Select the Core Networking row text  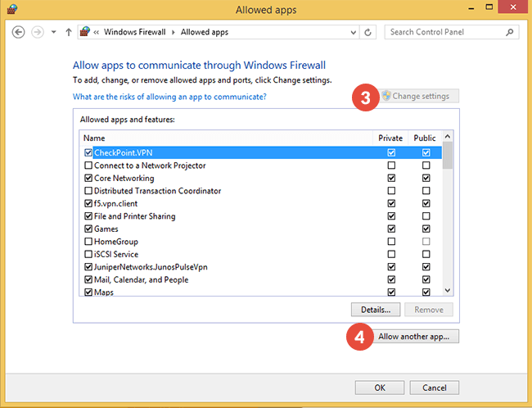coord(124,178)
